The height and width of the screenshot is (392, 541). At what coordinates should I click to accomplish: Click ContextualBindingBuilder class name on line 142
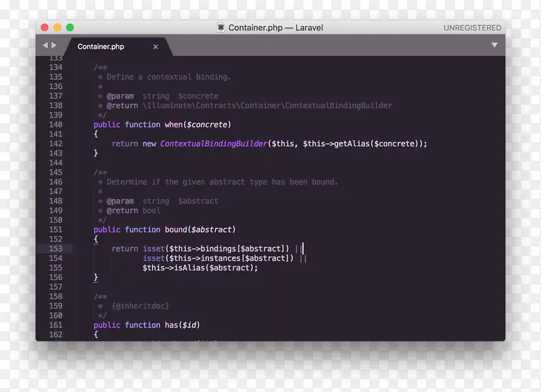pyautogui.click(x=213, y=144)
